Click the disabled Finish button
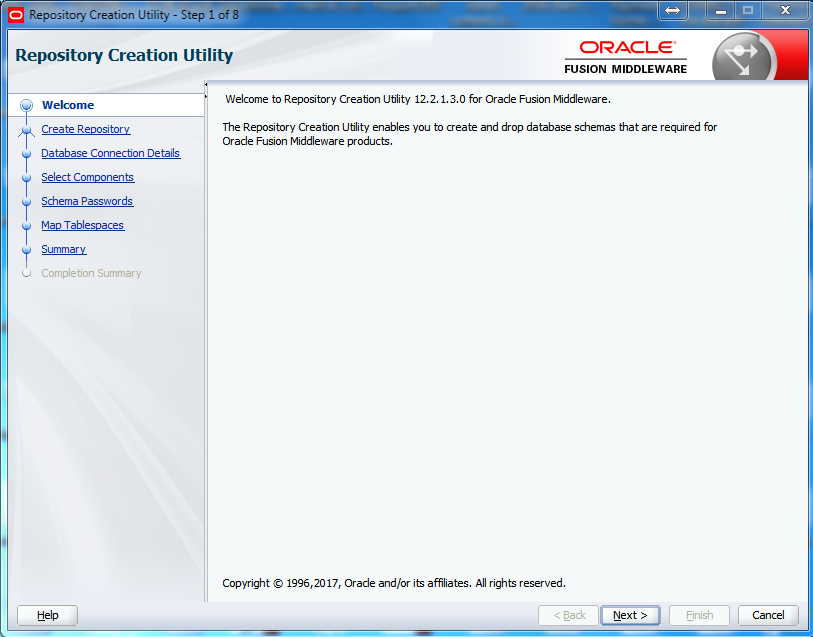Viewport: 813px width, 637px height. point(699,615)
